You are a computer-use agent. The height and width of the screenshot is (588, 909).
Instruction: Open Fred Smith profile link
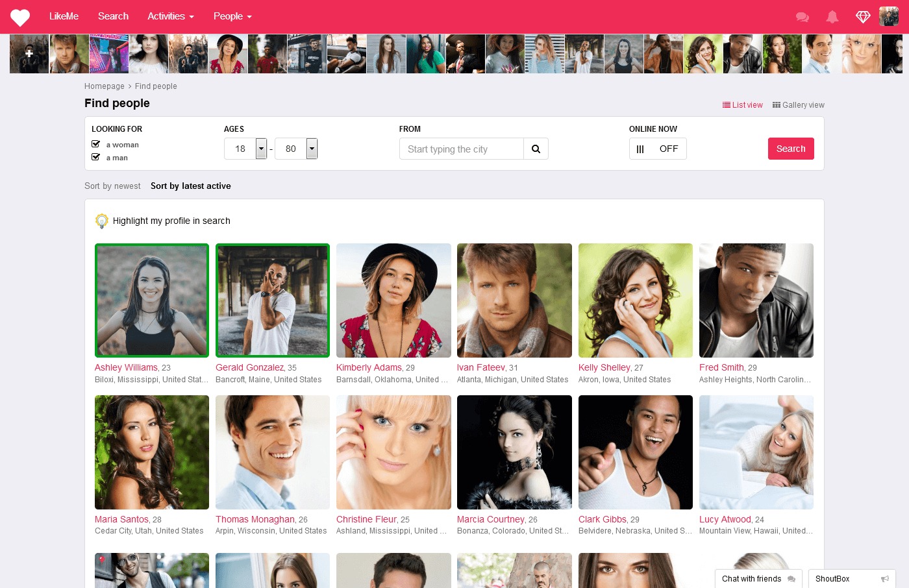click(721, 367)
